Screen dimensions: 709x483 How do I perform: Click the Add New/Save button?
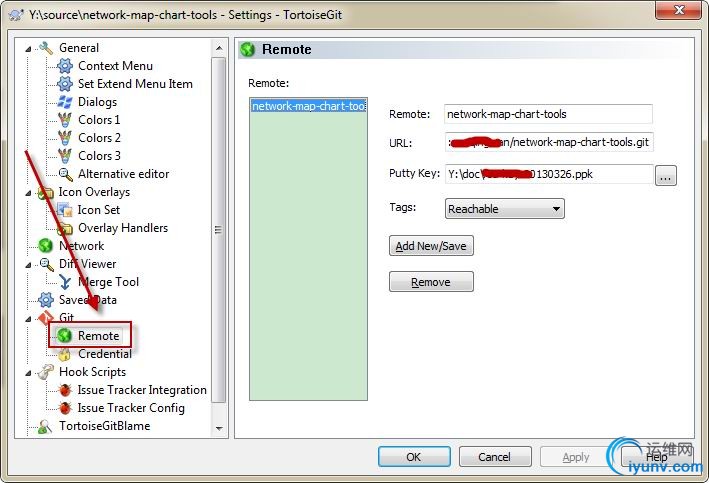pyautogui.click(x=431, y=246)
